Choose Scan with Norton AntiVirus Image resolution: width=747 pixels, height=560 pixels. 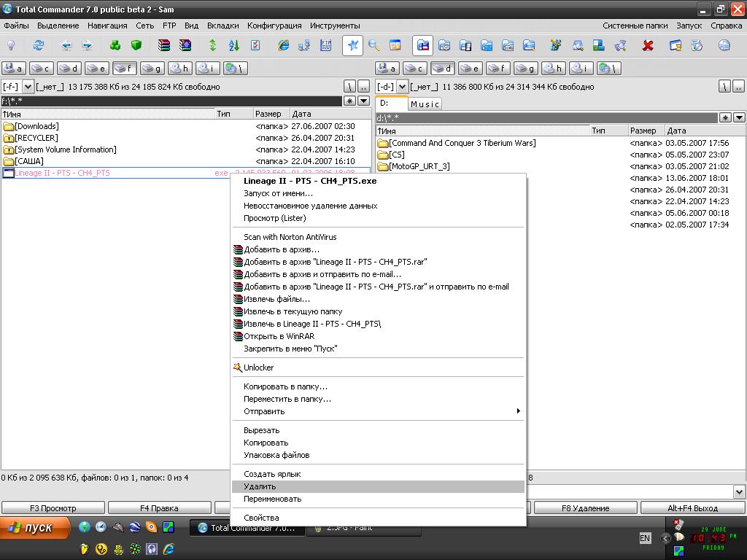pos(379,237)
